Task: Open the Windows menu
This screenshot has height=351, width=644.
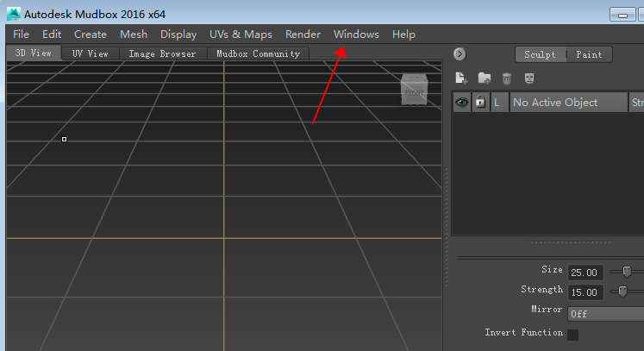Action: pyautogui.click(x=356, y=34)
